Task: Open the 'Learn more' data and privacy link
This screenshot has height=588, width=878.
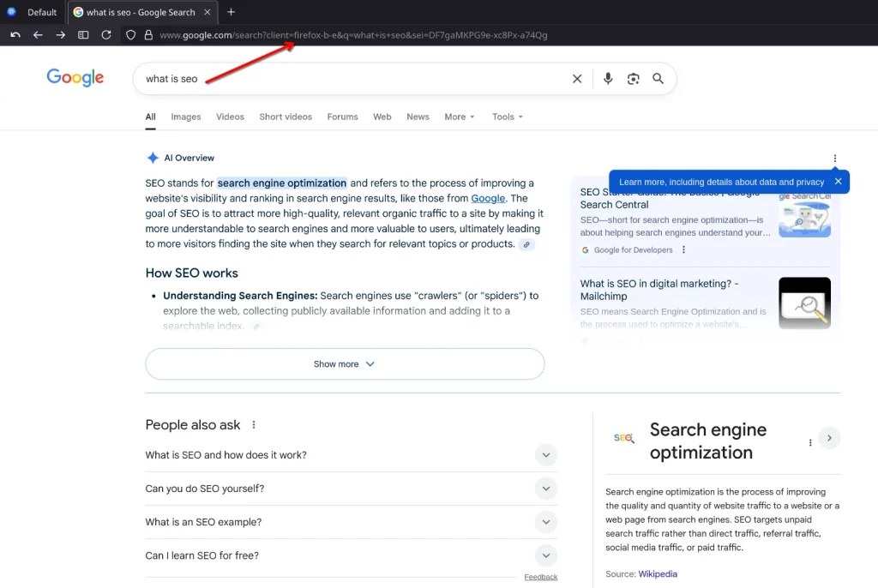Action: click(x=721, y=182)
